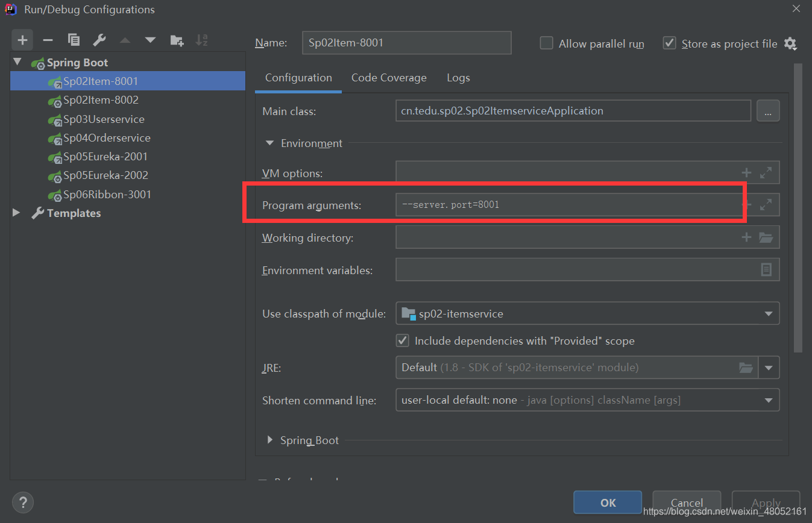Select Sp03Userservice configuration
Image resolution: width=812 pixels, height=523 pixels.
128,119
